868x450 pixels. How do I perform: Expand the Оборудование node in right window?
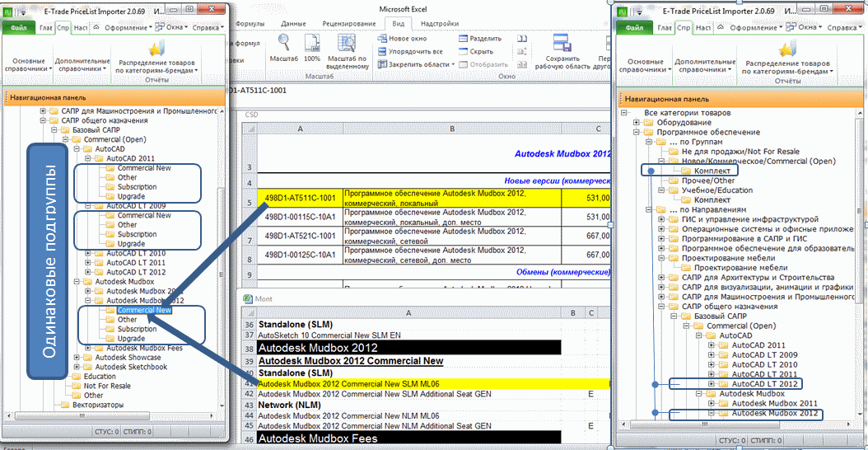pos(637,123)
